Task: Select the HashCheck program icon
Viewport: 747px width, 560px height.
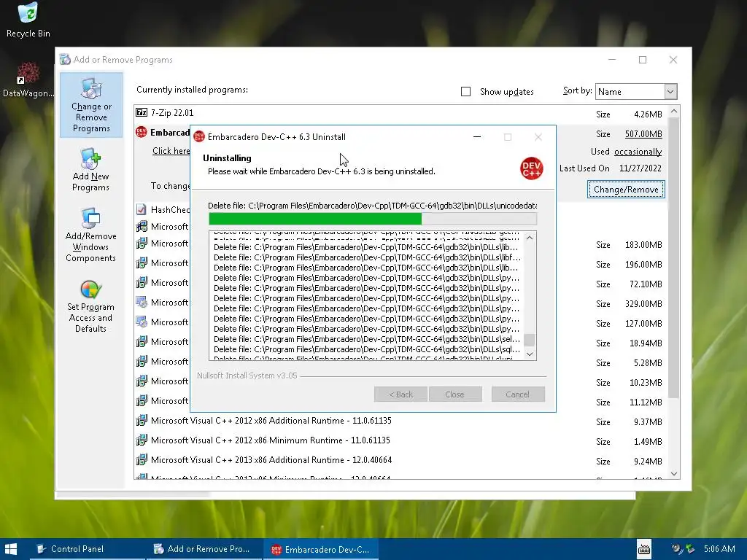Action: click(142, 209)
